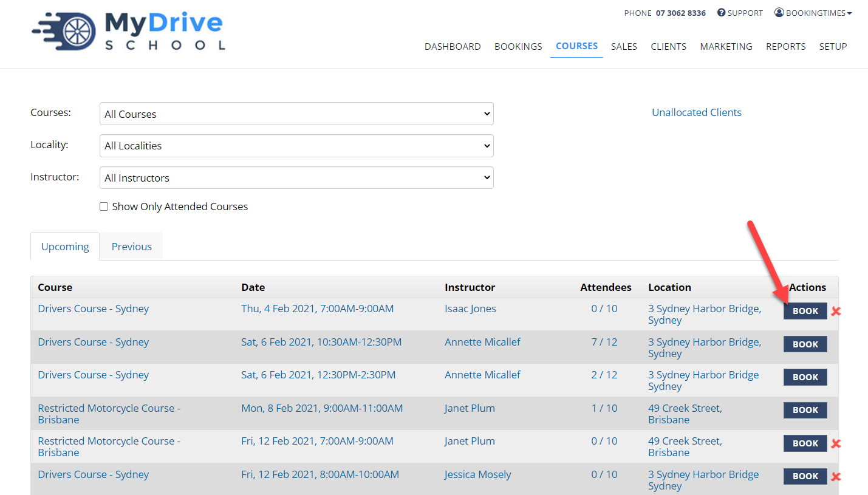Click date Mon, 8 Feb 2021, 9:00AM-11:00AM

pos(322,408)
